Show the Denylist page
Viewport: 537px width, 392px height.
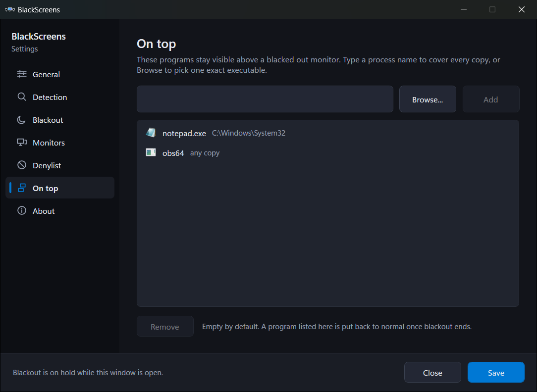pos(60,165)
